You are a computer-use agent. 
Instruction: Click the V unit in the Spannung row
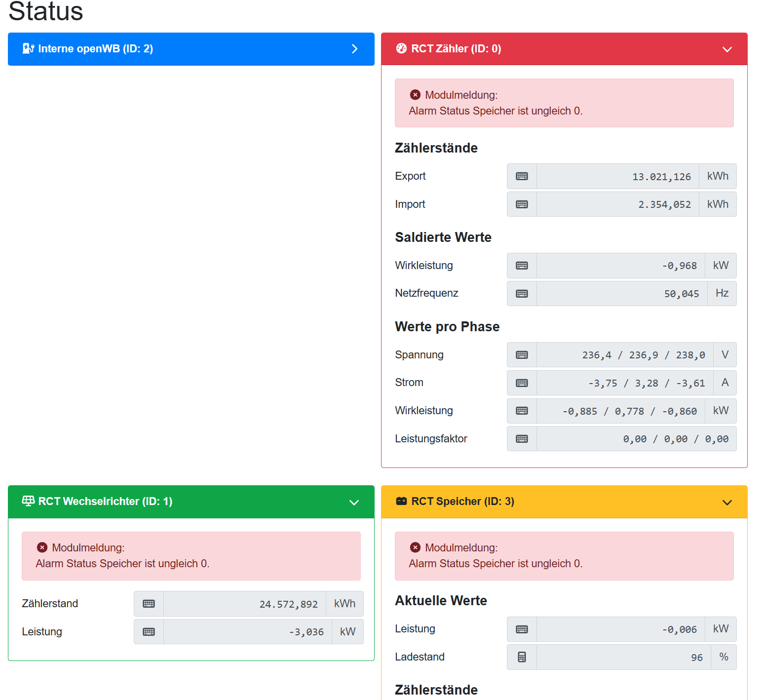click(x=725, y=355)
